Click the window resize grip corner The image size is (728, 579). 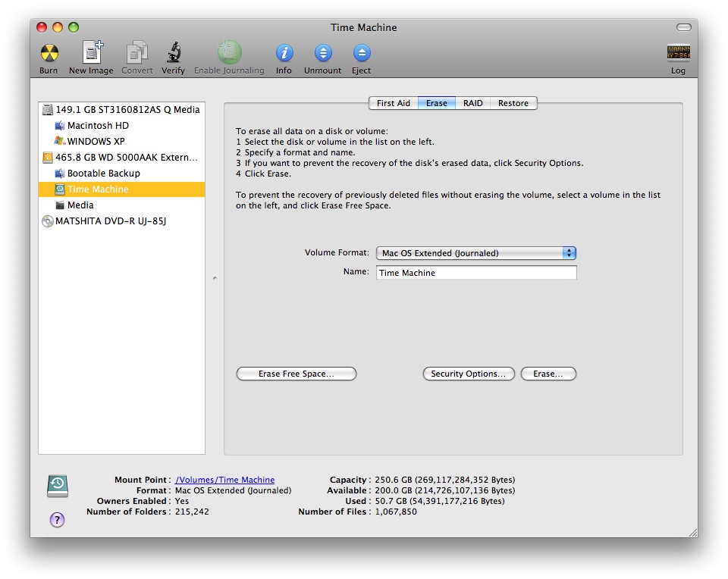coord(692,532)
